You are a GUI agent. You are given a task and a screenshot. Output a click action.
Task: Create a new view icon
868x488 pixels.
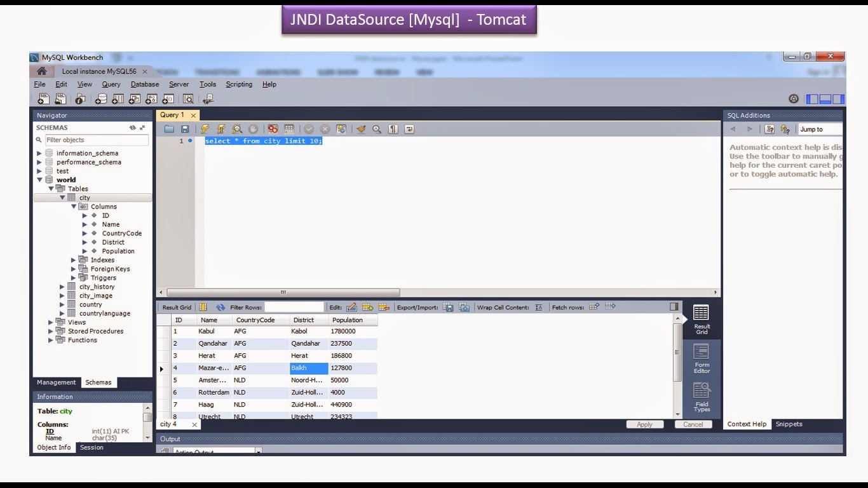tap(135, 98)
